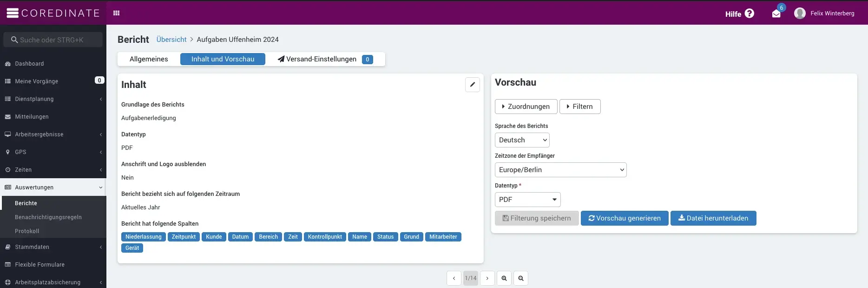Image resolution: width=868 pixels, height=288 pixels.
Task: Open the Datentyp PDF dropdown
Action: click(528, 200)
